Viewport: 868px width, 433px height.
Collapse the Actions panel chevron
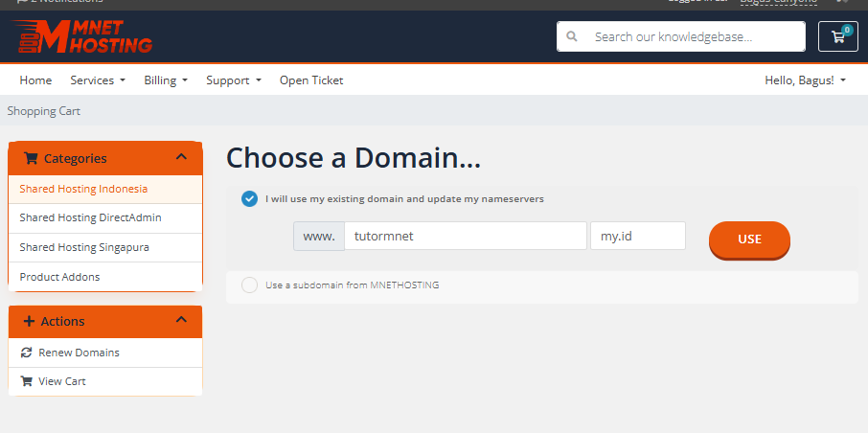(182, 320)
